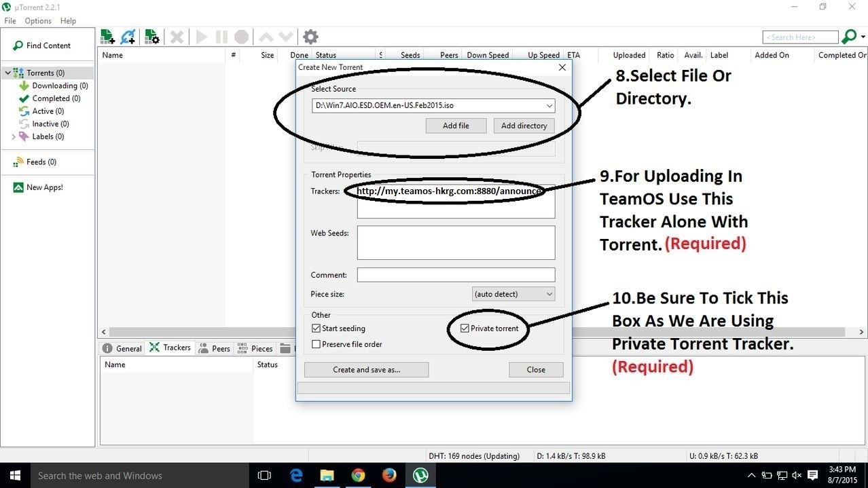Switch to the General tab
Viewport: 868px width, 488px height.
coord(122,348)
